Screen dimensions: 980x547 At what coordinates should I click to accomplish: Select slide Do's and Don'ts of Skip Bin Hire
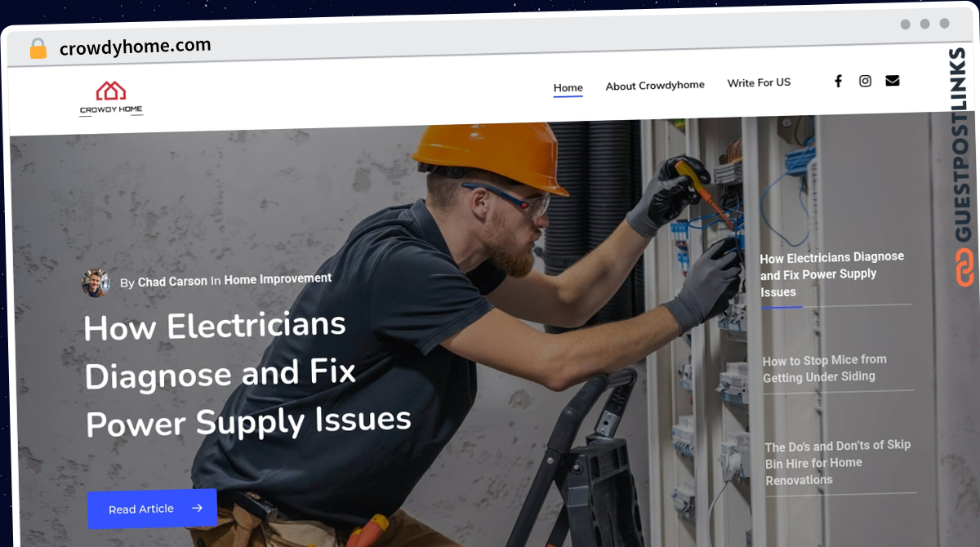[838, 462]
